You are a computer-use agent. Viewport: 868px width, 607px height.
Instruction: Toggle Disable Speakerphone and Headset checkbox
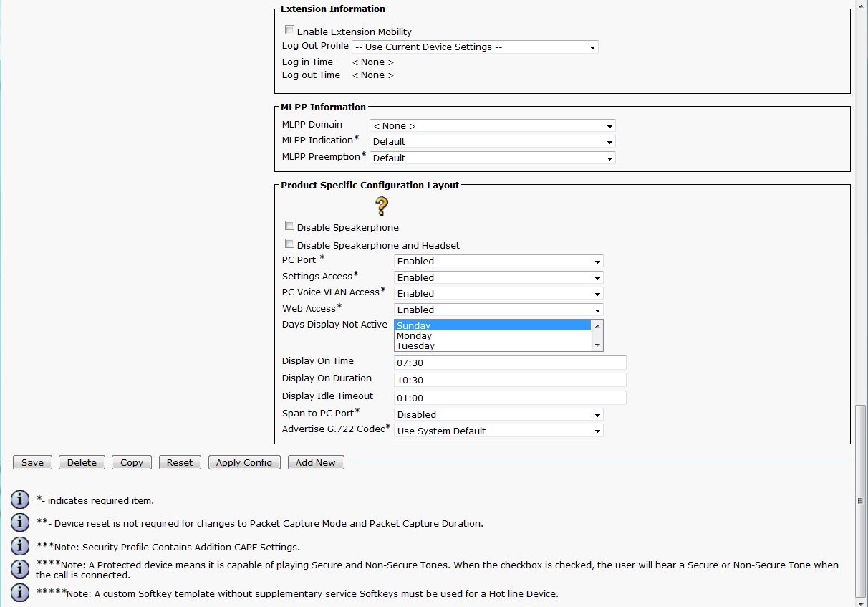tap(289, 244)
